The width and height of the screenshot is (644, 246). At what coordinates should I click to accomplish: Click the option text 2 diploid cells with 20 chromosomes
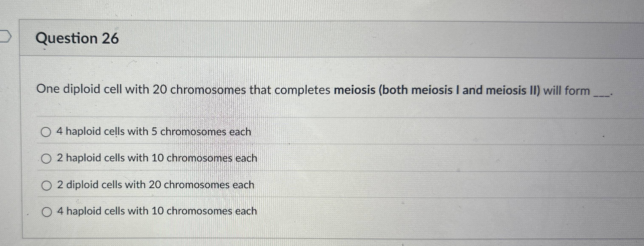156,184
